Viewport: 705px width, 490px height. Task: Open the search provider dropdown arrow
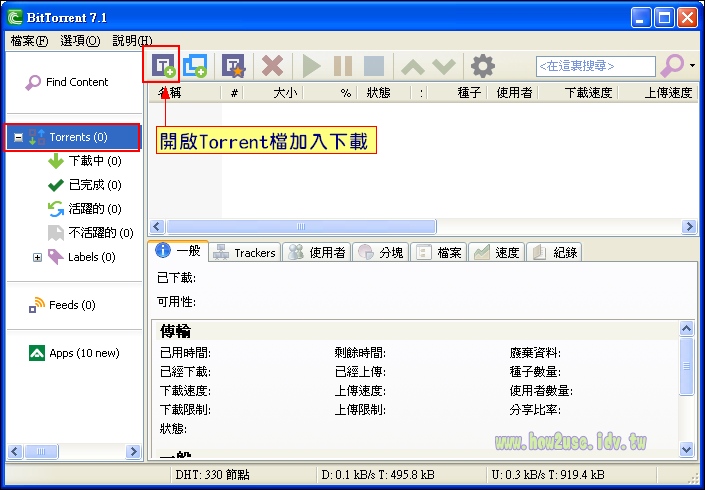(694, 66)
